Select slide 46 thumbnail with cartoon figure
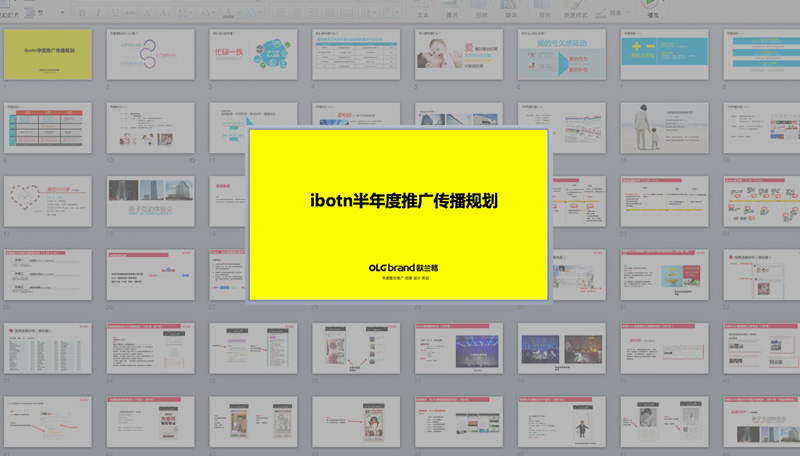The width and height of the screenshot is (800, 456). point(562,421)
